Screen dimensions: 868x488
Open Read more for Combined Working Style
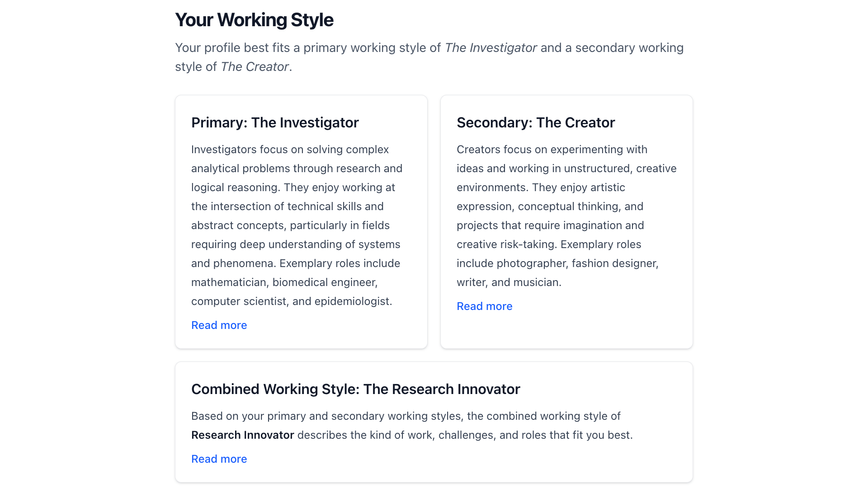coord(219,459)
